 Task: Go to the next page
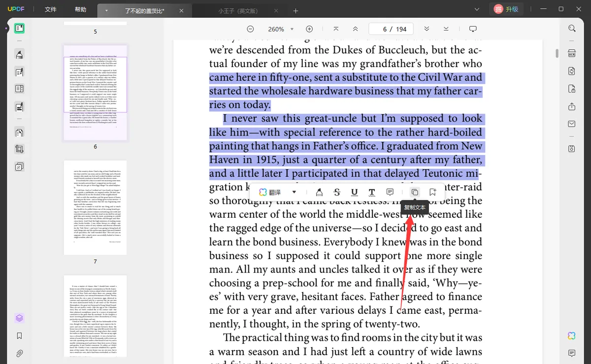[x=427, y=29]
